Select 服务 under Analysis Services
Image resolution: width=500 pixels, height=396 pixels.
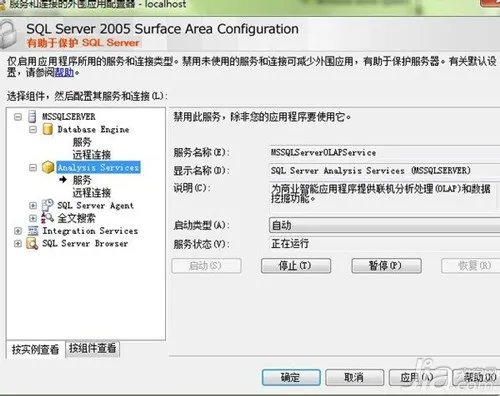tap(82, 180)
